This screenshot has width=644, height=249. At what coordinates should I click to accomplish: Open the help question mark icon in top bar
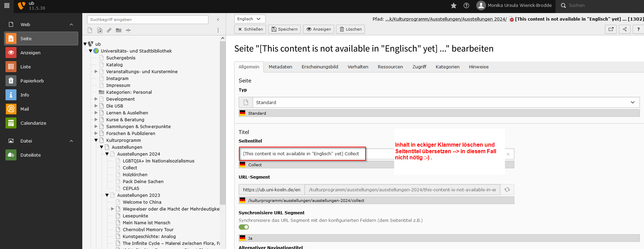pyautogui.click(x=466, y=5)
